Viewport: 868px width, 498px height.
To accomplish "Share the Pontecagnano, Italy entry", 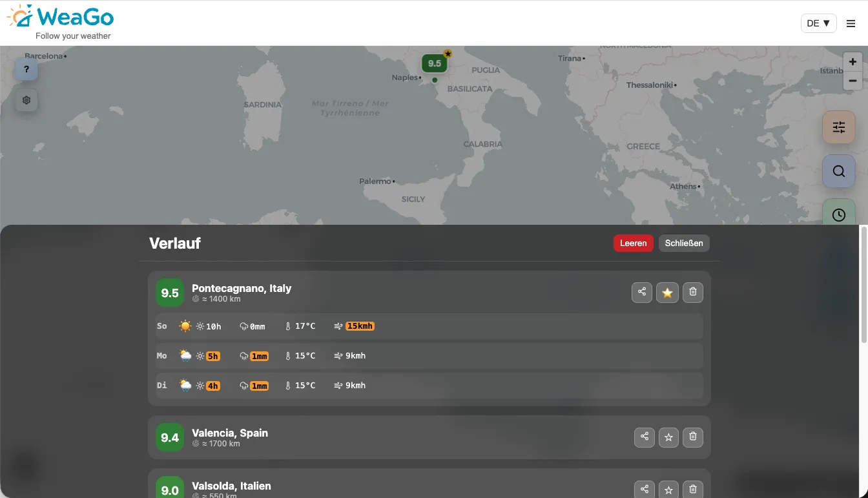I will (642, 292).
